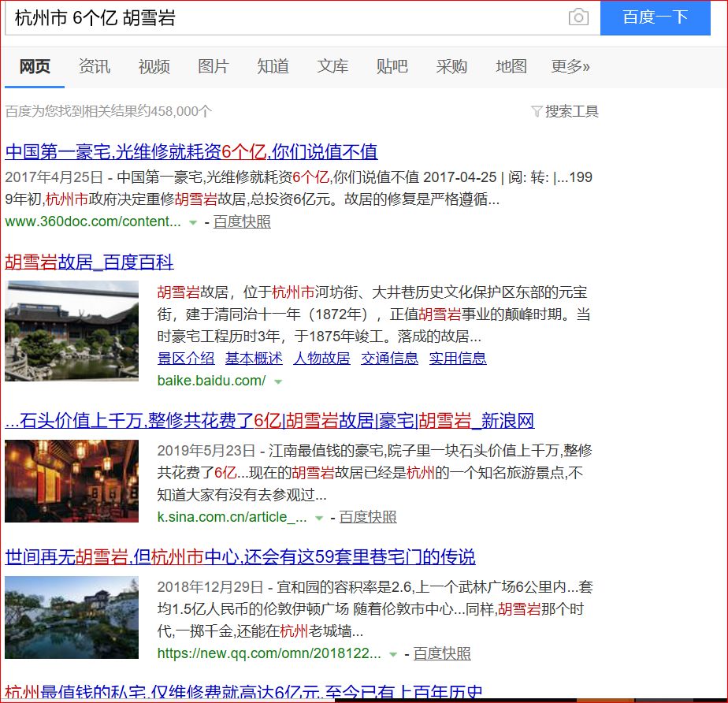Open the 实用信息 sublink

tap(458, 359)
